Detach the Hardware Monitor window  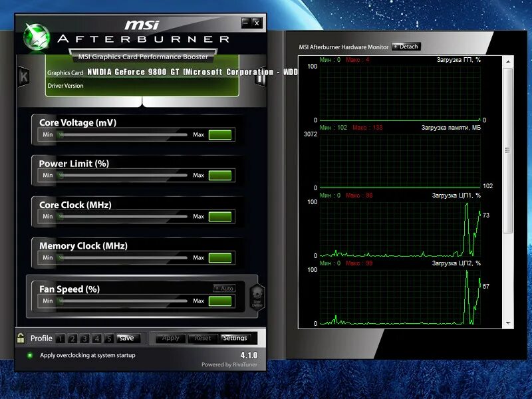click(x=406, y=47)
